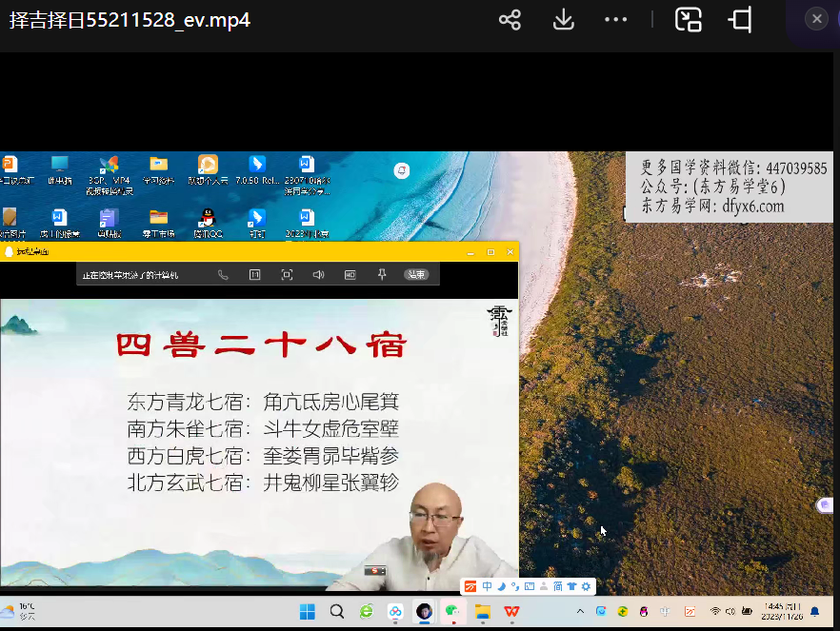Click the phone call icon in remote toolbar
Viewport: 840px width, 631px height.
(223, 275)
